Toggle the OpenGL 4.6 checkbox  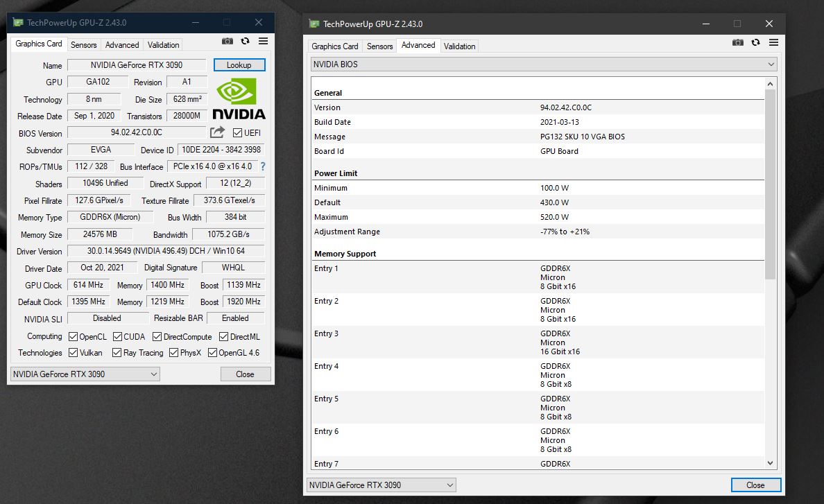[x=212, y=353]
